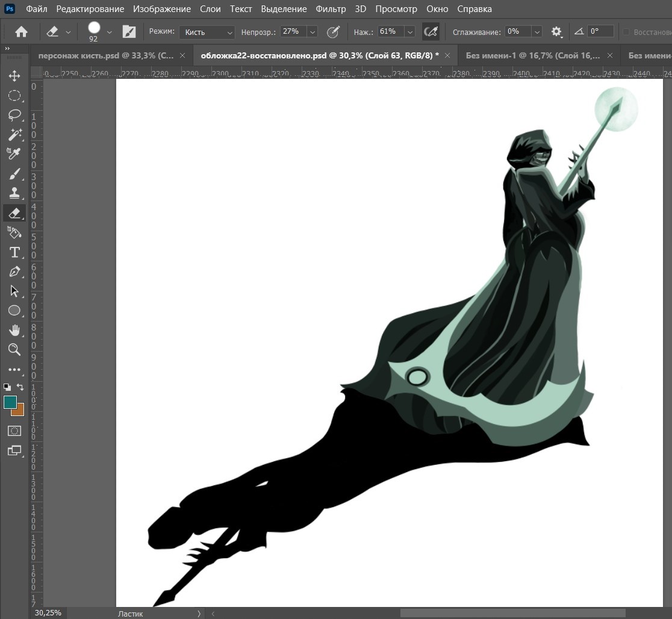Switch to персонаж кисть.psd tab
Screen dimensions: 672x619
pos(106,55)
